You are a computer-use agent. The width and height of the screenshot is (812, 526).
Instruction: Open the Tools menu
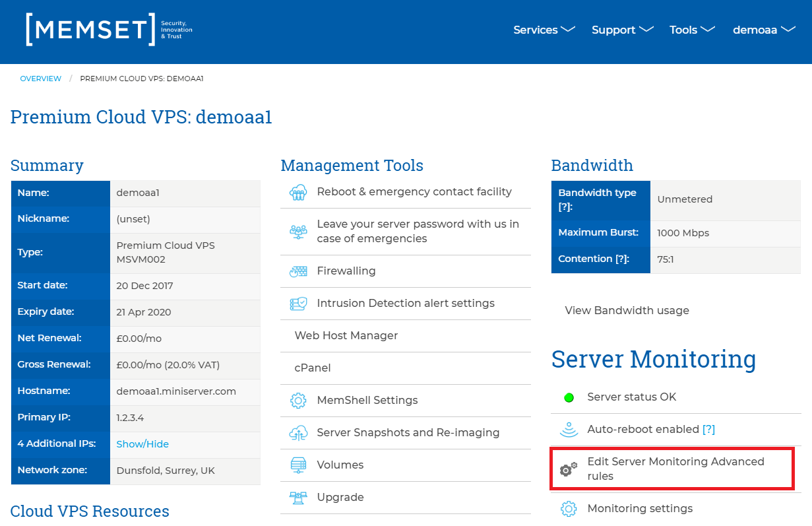pyautogui.click(x=693, y=30)
